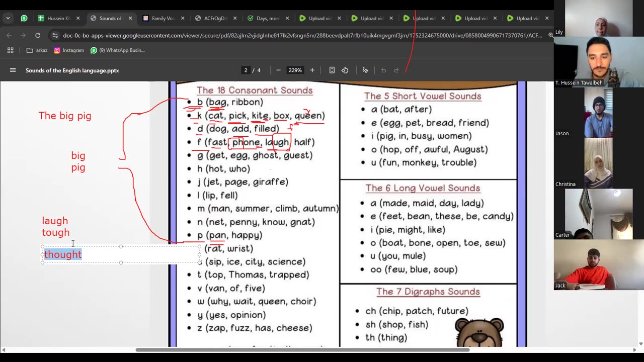
Task: Click the horizontal scrollbar left arrow
Action: pyautogui.click(x=4, y=350)
